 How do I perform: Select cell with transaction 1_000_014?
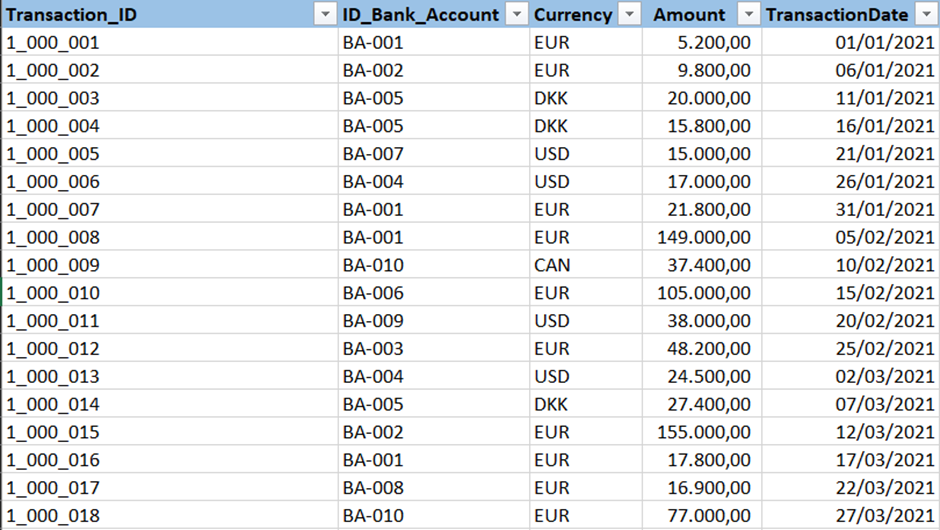click(x=170, y=404)
